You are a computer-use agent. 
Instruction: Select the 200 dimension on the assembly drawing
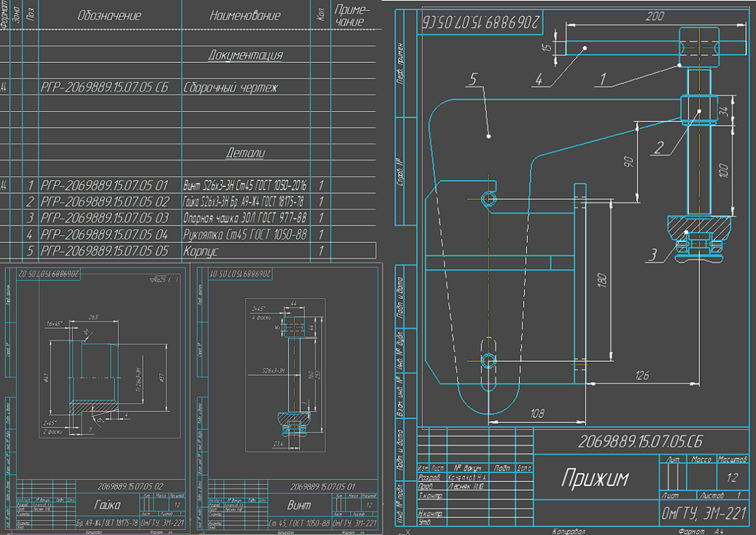[x=654, y=16]
